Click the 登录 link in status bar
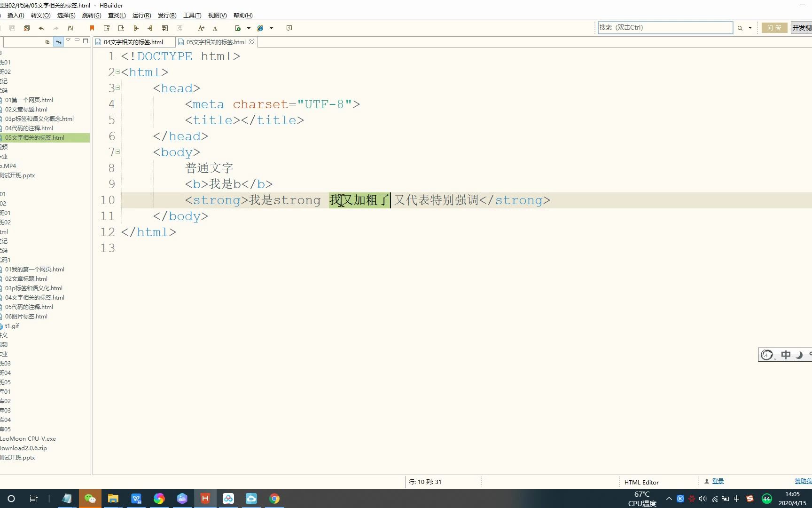The height and width of the screenshot is (508, 812). pos(718,481)
